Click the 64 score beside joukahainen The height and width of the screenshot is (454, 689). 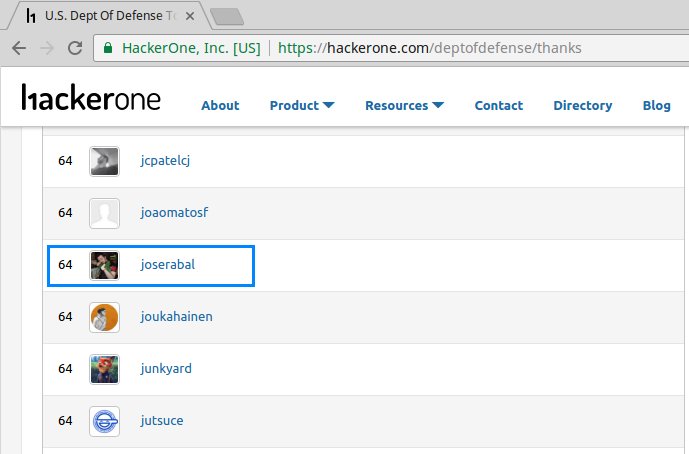click(x=65, y=316)
